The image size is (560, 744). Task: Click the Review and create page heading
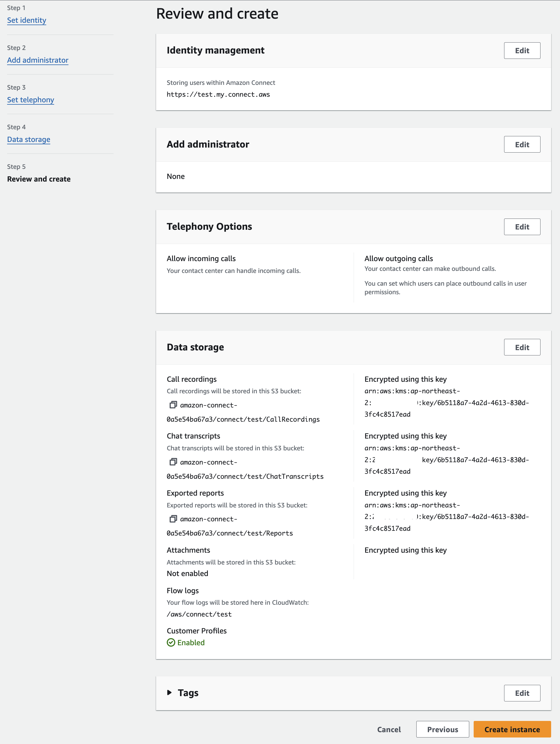click(x=217, y=14)
